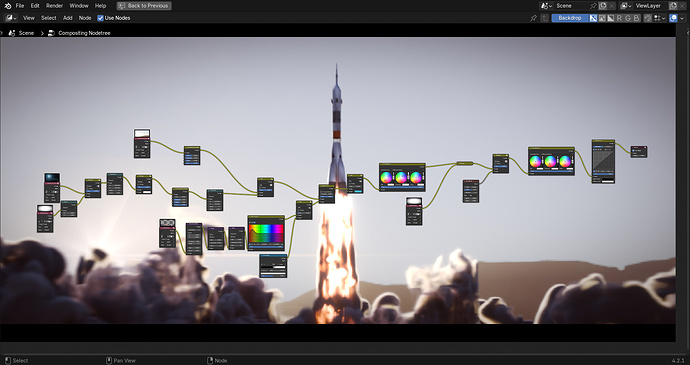Click the RGB Curves node graph
Viewport: 690px width, 365px height.
[603, 161]
